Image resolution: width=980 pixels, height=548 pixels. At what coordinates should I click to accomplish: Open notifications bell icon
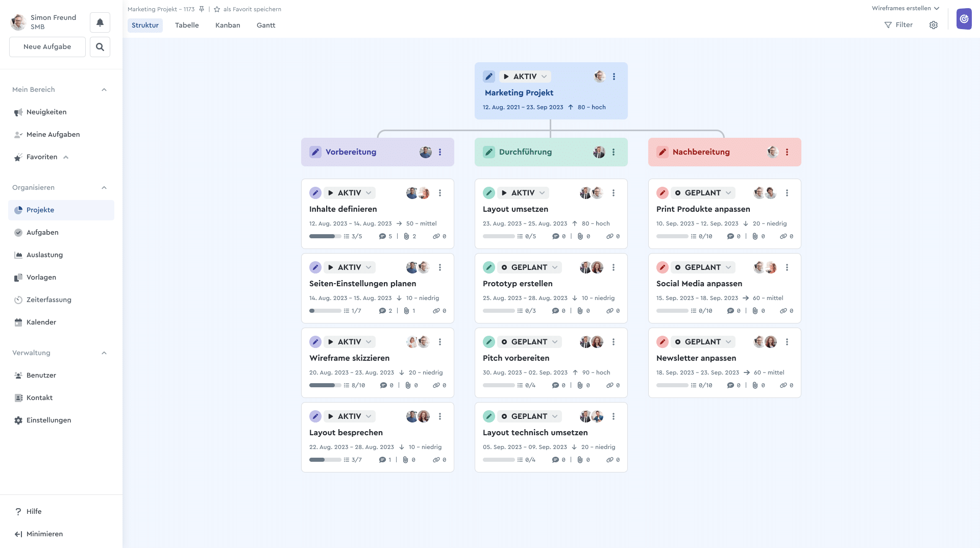click(x=100, y=22)
